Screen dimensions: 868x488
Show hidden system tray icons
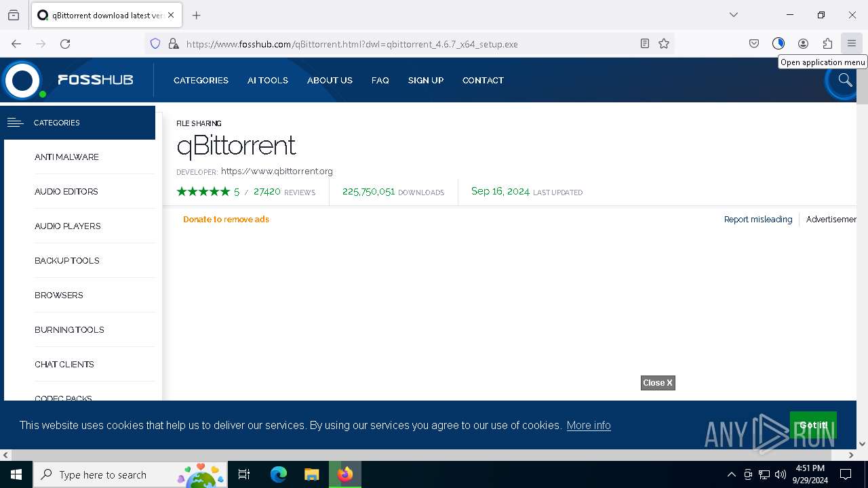pos(731,474)
